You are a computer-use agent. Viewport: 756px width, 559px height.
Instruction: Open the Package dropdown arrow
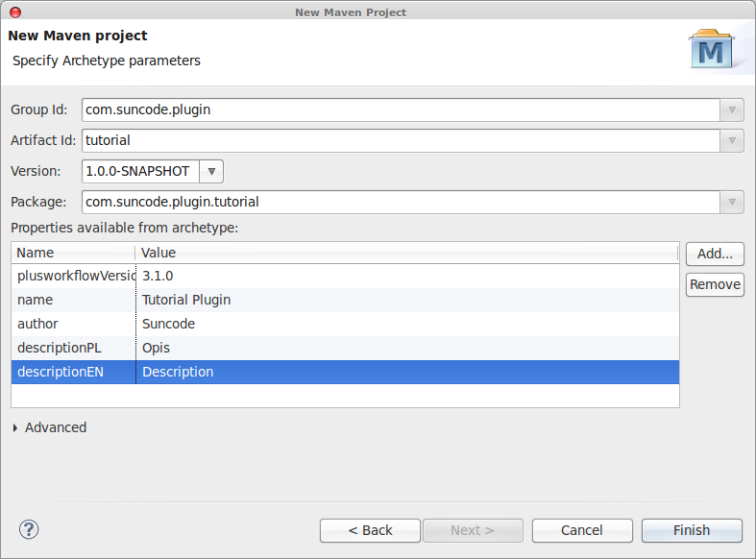732,202
